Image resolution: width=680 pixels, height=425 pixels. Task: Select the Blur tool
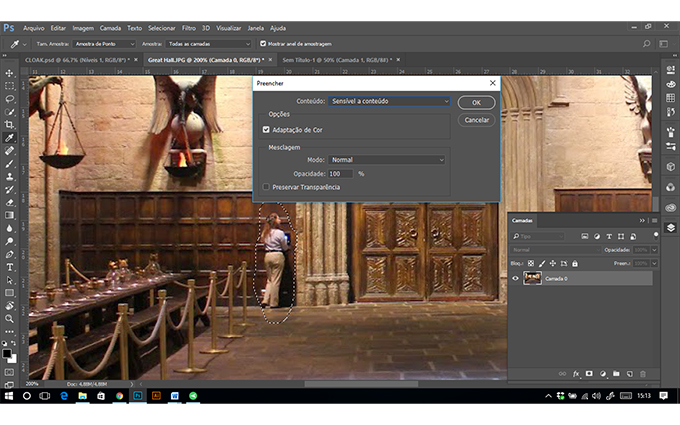point(9,228)
